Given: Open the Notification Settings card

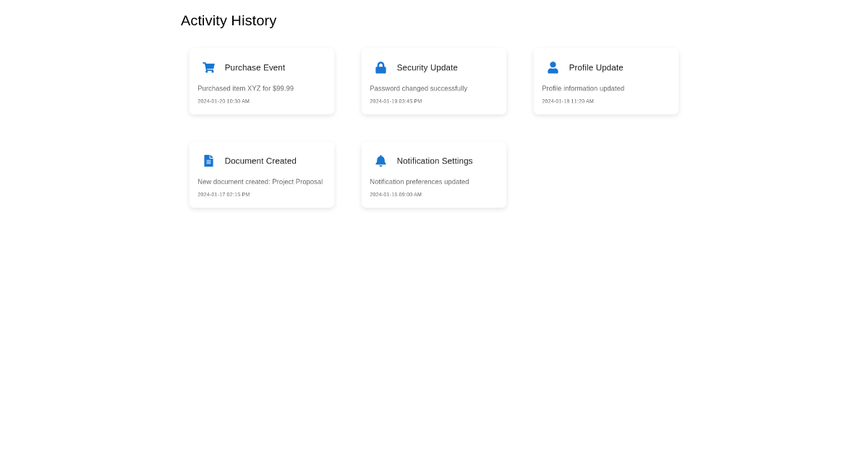Looking at the screenshot, I should [x=434, y=174].
